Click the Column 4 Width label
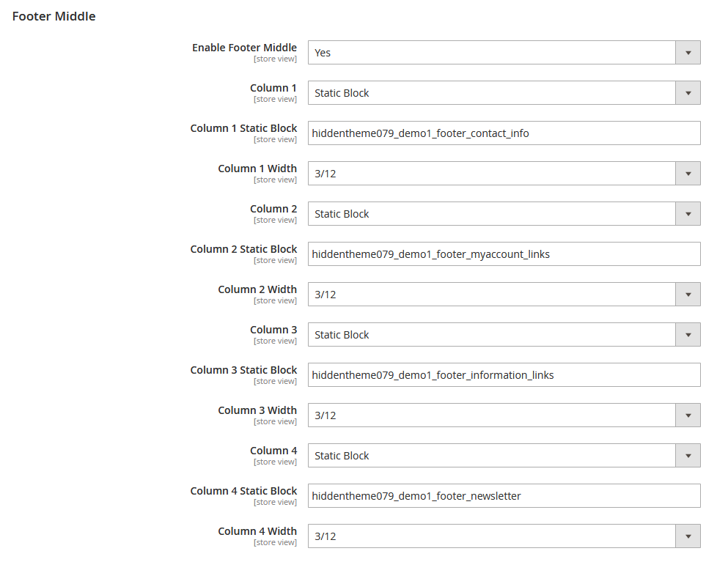728x562 pixels. 257,531
